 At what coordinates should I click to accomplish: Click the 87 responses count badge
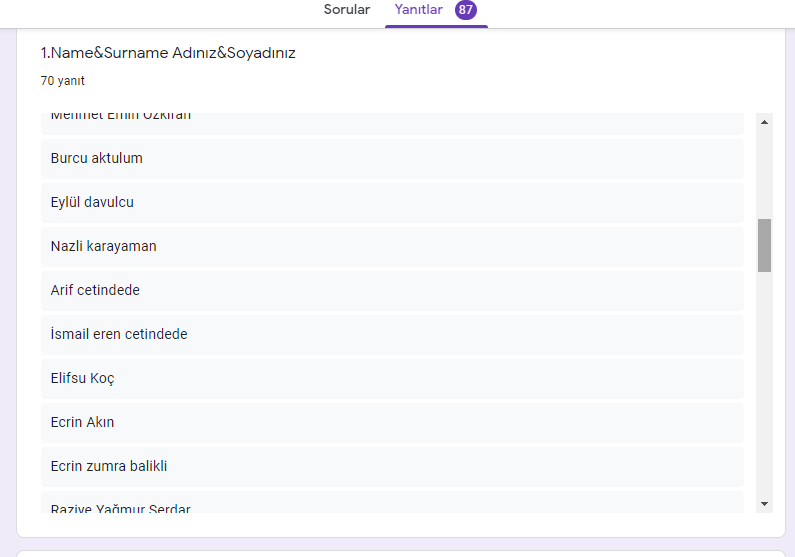pyautogui.click(x=465, y=10)
